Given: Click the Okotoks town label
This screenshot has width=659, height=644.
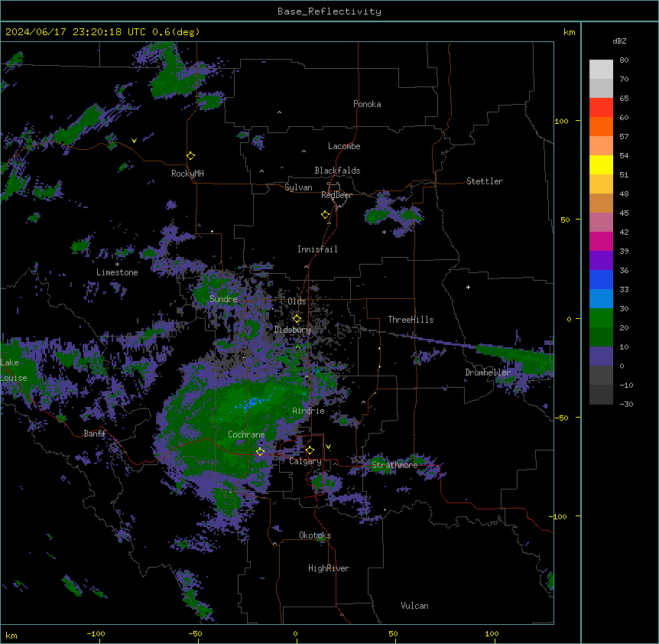Looking at the screenshot, I should click(x=315, y=535).
